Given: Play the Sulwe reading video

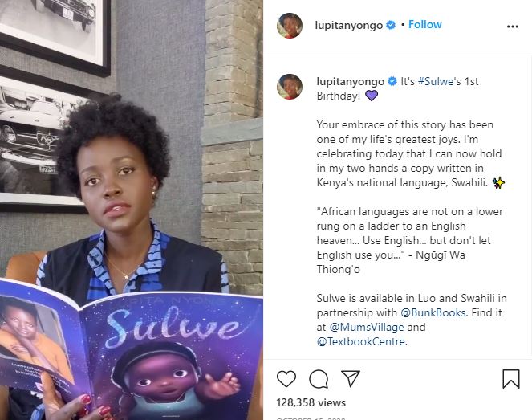Looking at the screenshot, I should 132,210.
